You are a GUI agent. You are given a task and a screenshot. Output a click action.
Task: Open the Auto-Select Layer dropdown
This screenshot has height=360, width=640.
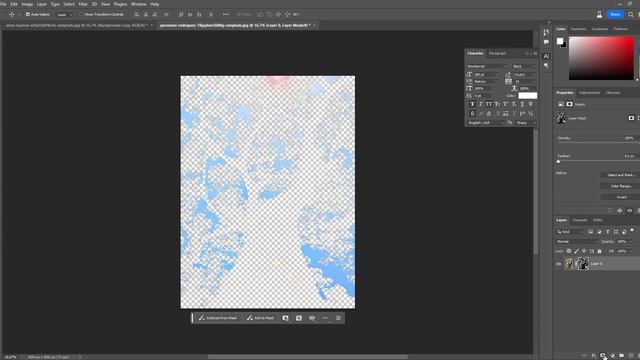(x=64, y=15)
